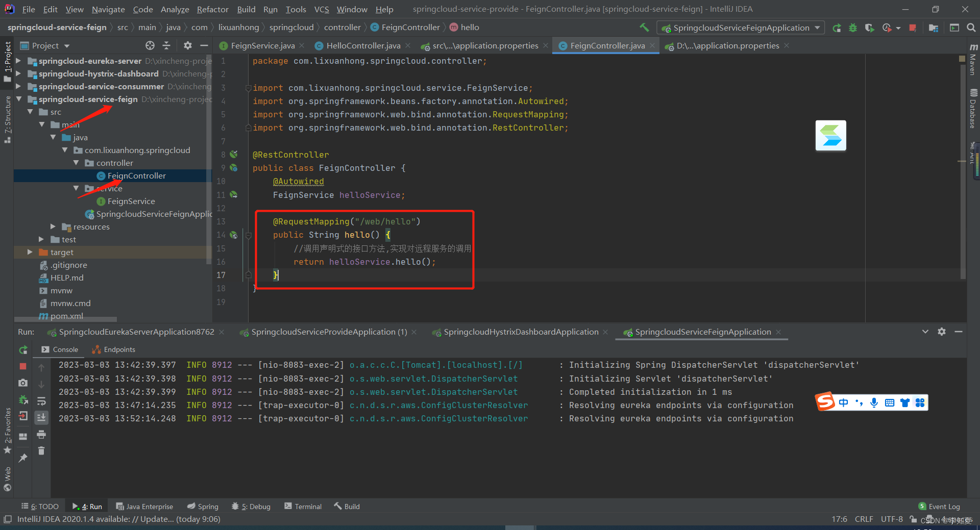Expand the resources folder

(x=53, y=226)
